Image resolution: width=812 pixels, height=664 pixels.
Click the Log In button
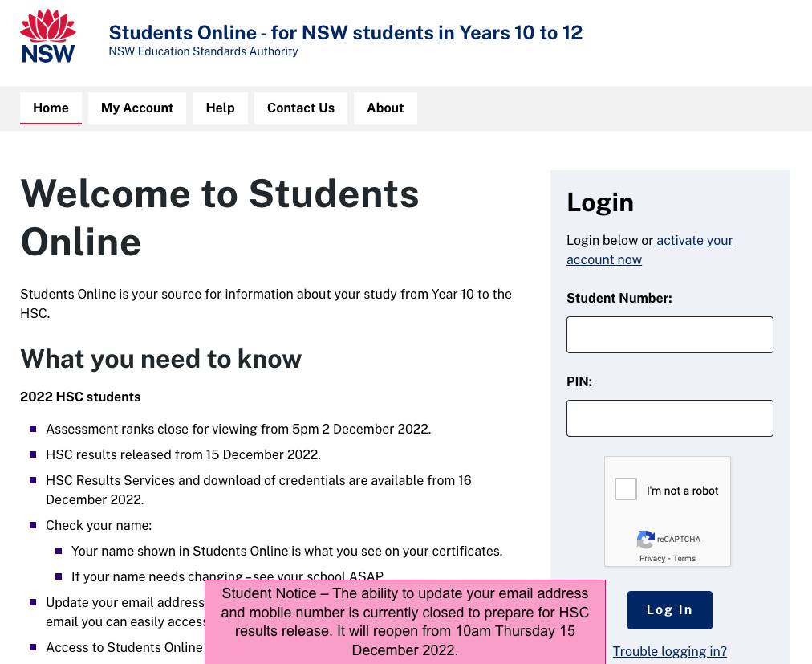point(670,610)
